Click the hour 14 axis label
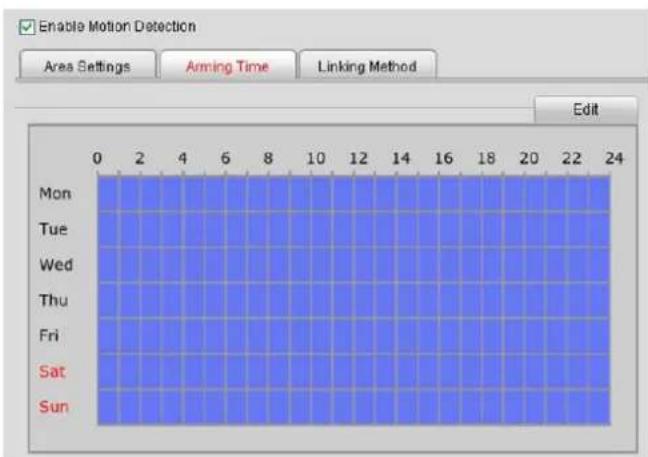648x457 pixels. click(x=401, y=158)
